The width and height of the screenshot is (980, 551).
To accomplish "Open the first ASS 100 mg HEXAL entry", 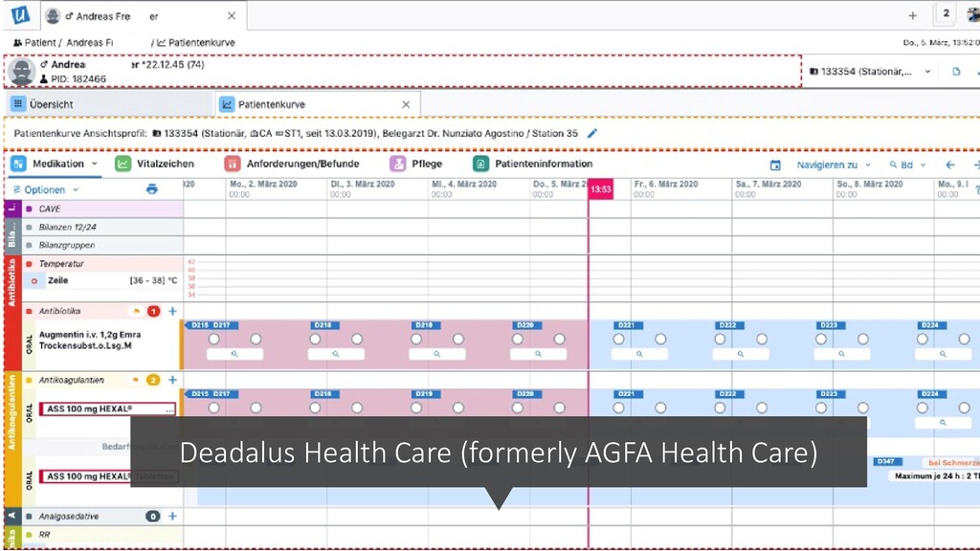I will tap(107, 408).
